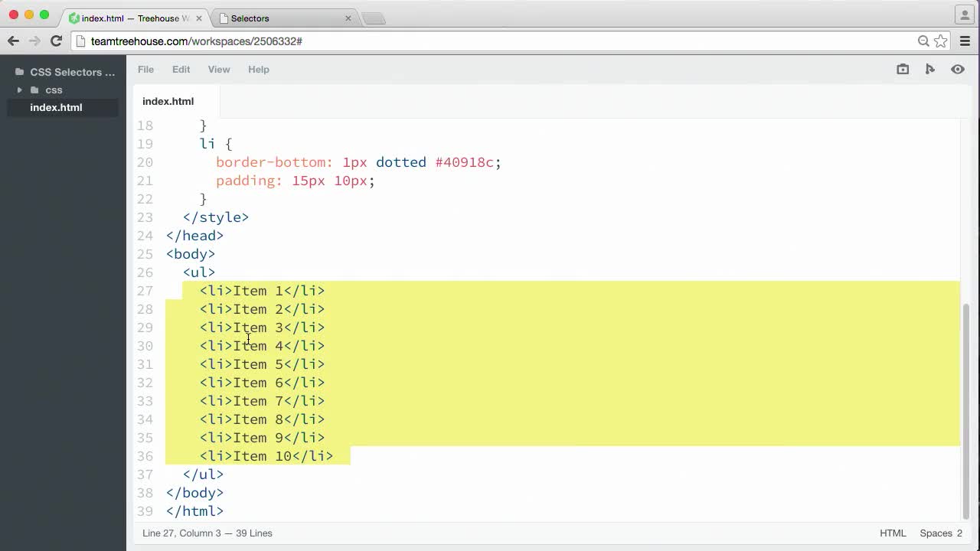Click the css folder icon in sidebar
The width and height of the screenshot is (980, 551).
34,90
